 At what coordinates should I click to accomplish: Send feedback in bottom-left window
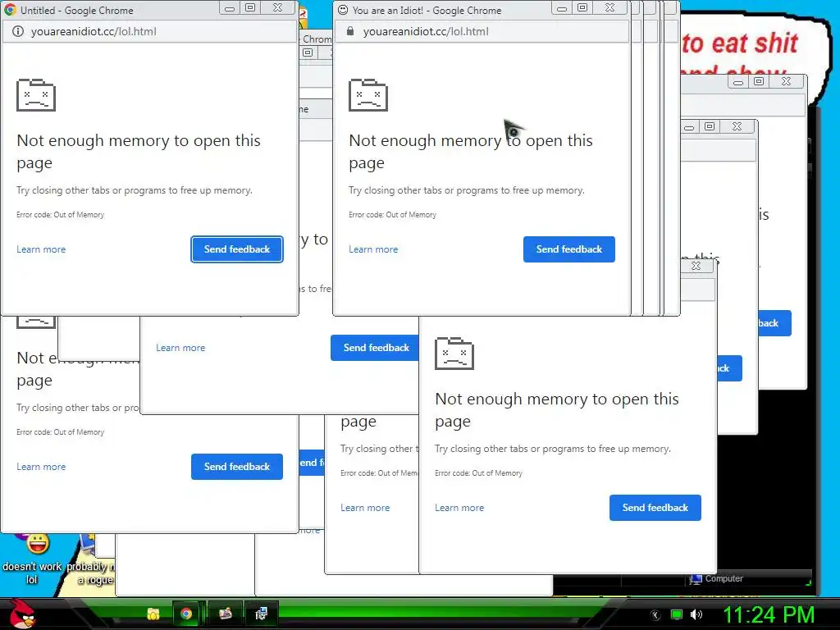(237, 467)
